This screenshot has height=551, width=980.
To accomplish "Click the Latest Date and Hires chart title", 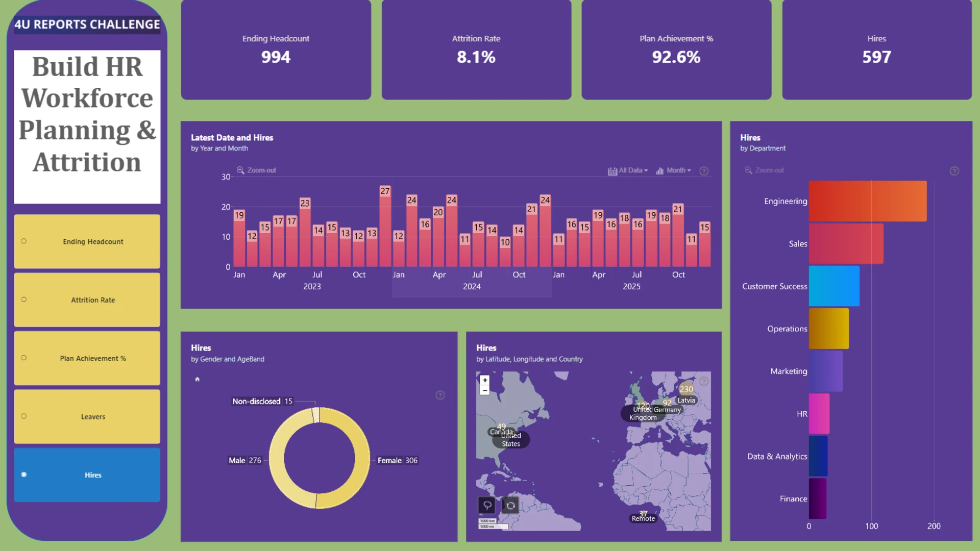I will (x=232, y=138).
